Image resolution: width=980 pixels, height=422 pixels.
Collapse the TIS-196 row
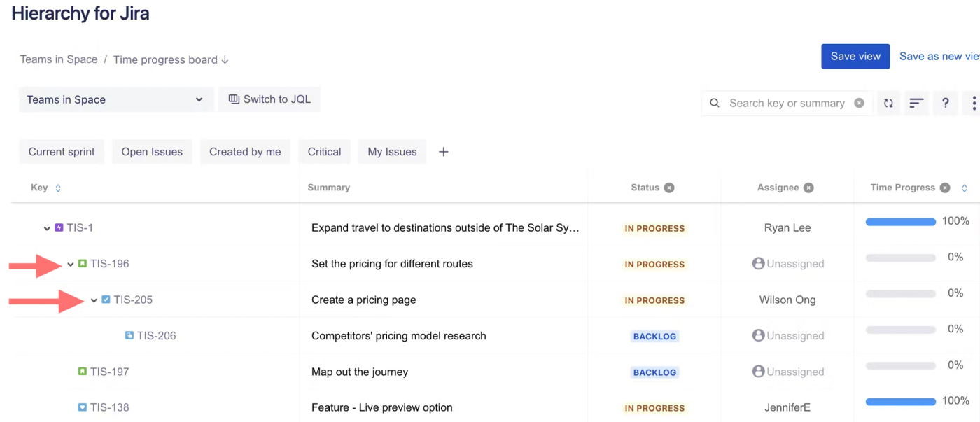pyautogui.click(x=71, y=265)
